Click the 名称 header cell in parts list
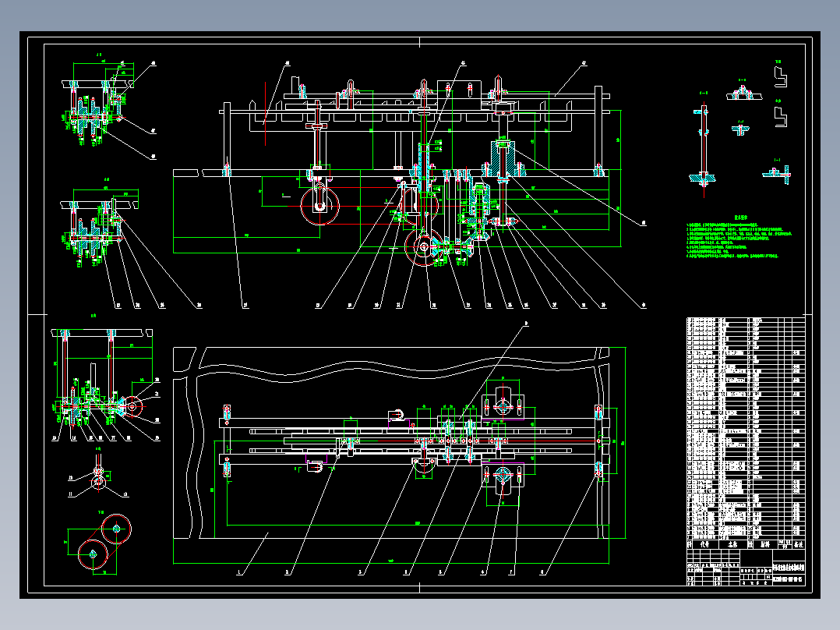Screen dimensions: 840x630 point(732,543)
